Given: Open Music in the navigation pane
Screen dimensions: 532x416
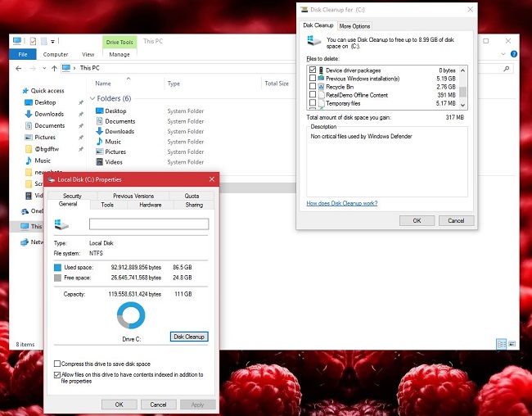Looking at the screenshot, I should coord(43,161).
